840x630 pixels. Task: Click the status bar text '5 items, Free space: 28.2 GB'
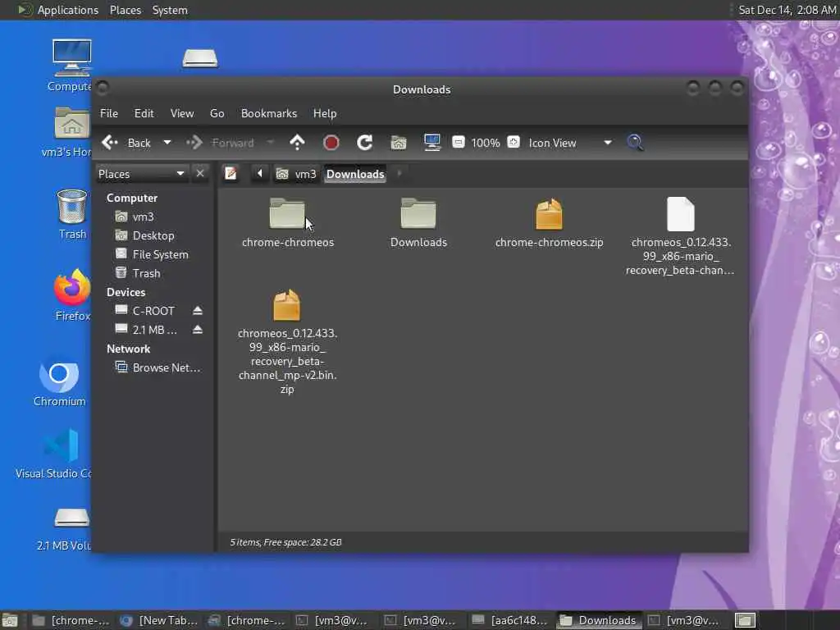tap(285, 542)
